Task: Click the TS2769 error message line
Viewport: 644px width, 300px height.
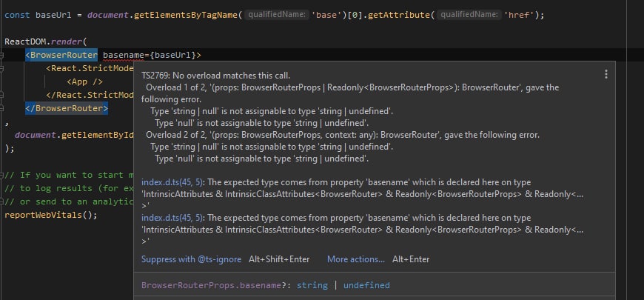Action: [215, 76]
